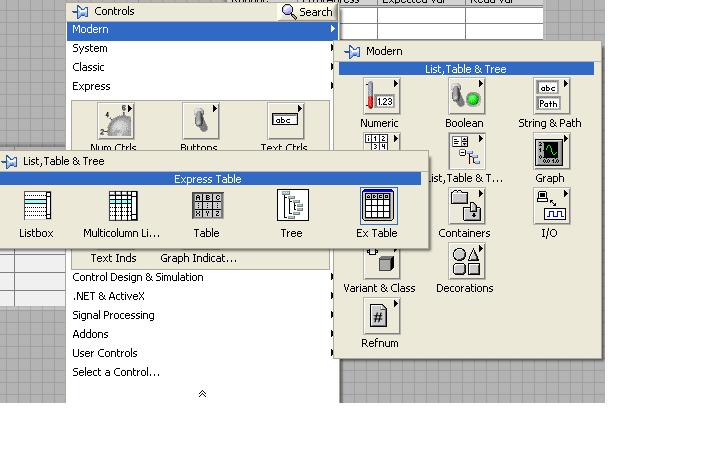Click the Search button in Controls palette
720x450 pixels.
click(x=307, y=12)
